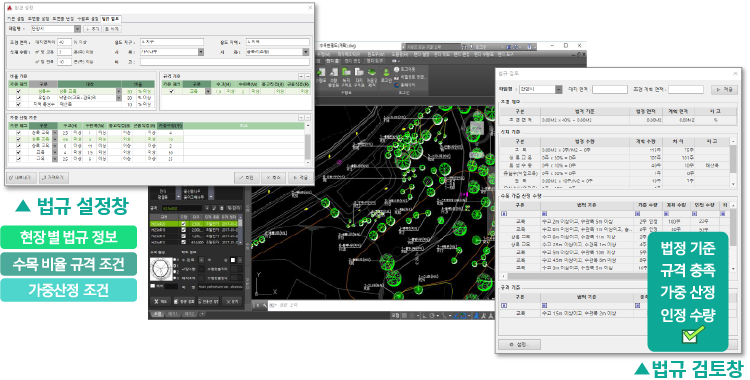Viewport: 750px width, 380px height.
Task: Switch to the Layout2 tab in AutoCAD
Action: [189, 314]
